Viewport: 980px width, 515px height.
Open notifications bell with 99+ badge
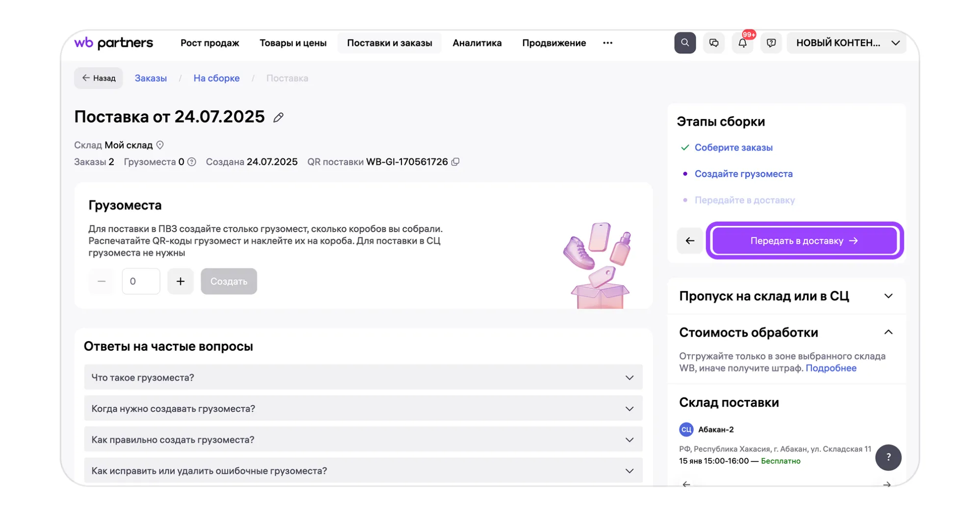pyautogui.click(x=742, y=43)
